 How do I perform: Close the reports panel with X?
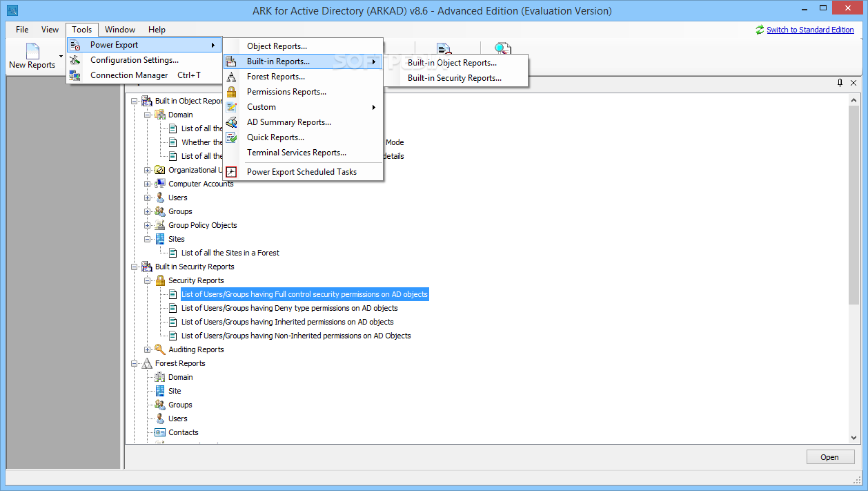pyautogui.click(x=854, y=83)
